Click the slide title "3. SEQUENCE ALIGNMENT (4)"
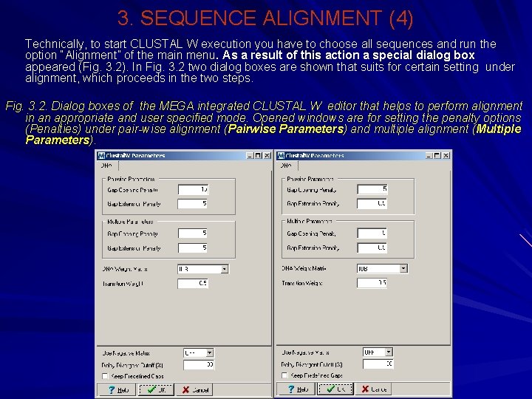The width and height of the screenshot is (532, 399). point(265,18)
